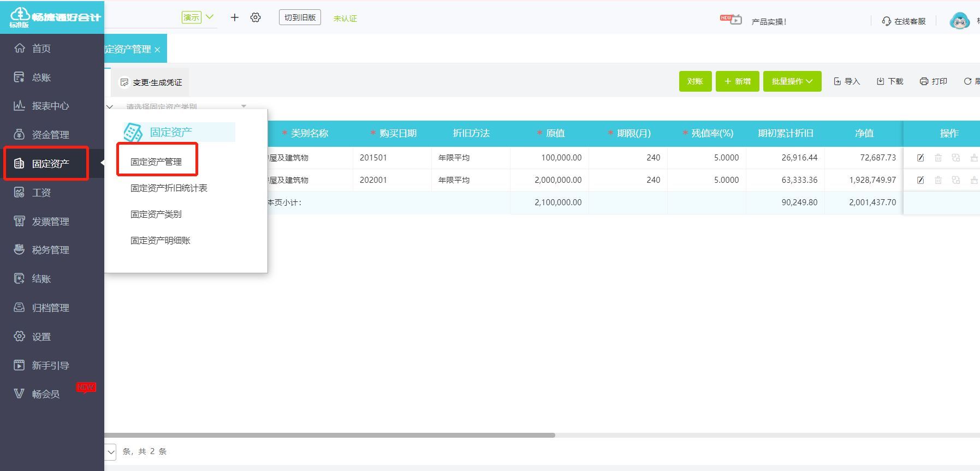Click the 打印 printer icon
This screenshot has width=980, height=471.
(x=924, y=81)
